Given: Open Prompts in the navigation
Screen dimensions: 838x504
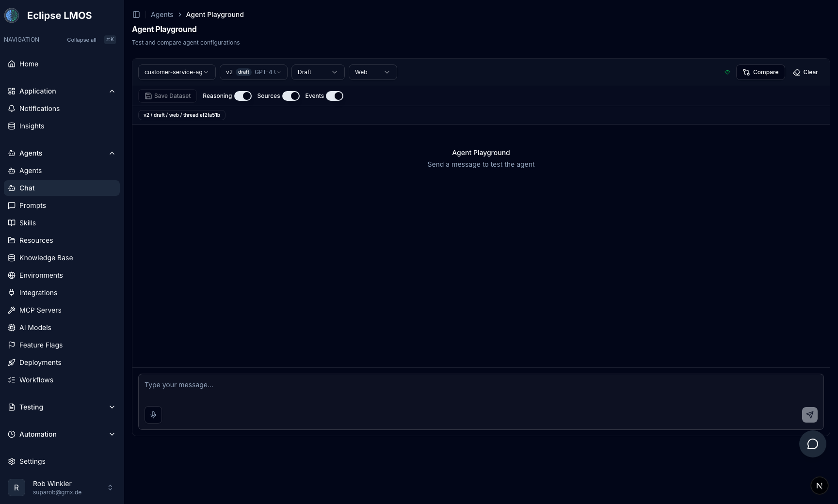Looking at the screenshot, I should 62,205.
